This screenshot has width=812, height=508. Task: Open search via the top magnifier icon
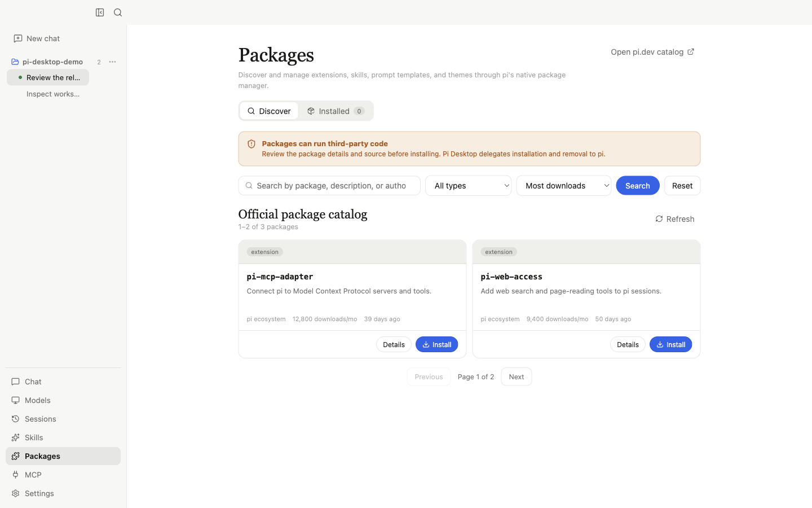(x=118, y=12)
